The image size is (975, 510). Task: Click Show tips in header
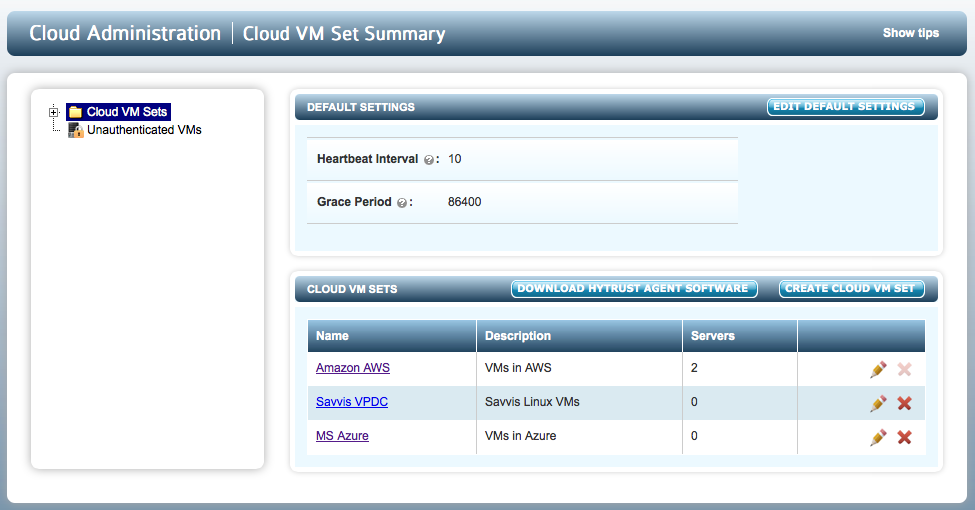coord(911,33)
